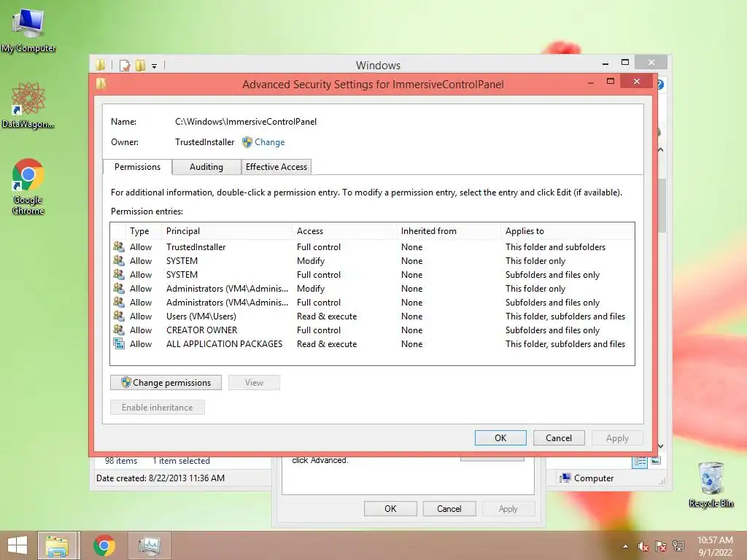Open the Quick Access Toolbar dropdown

[155, 66]
